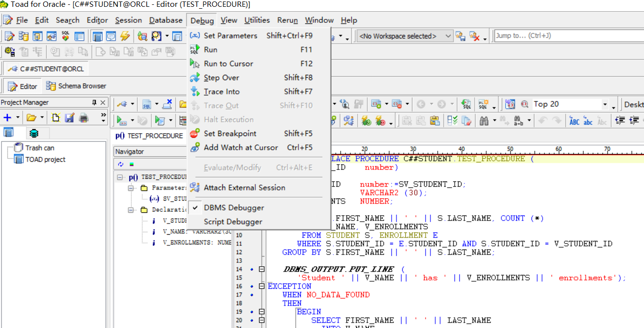
Task: Select Run to Cursor menu entry
Action: pos(259,64)
